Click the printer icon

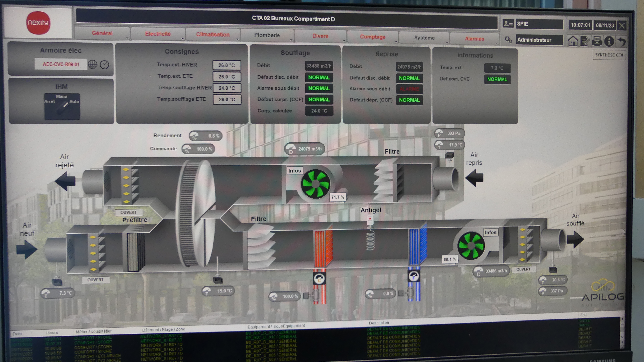click(x=597, y=41)
